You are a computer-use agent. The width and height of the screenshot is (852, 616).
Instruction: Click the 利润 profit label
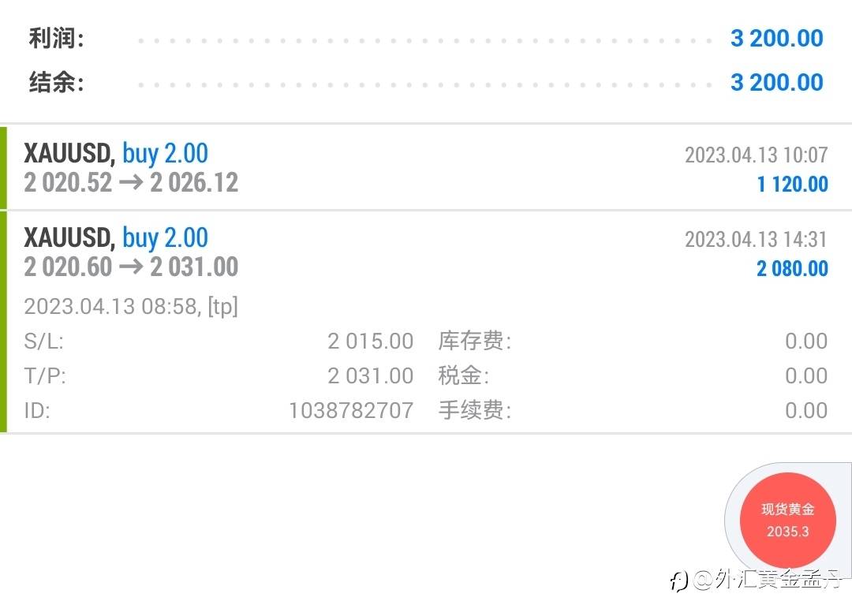coord(56,38)
